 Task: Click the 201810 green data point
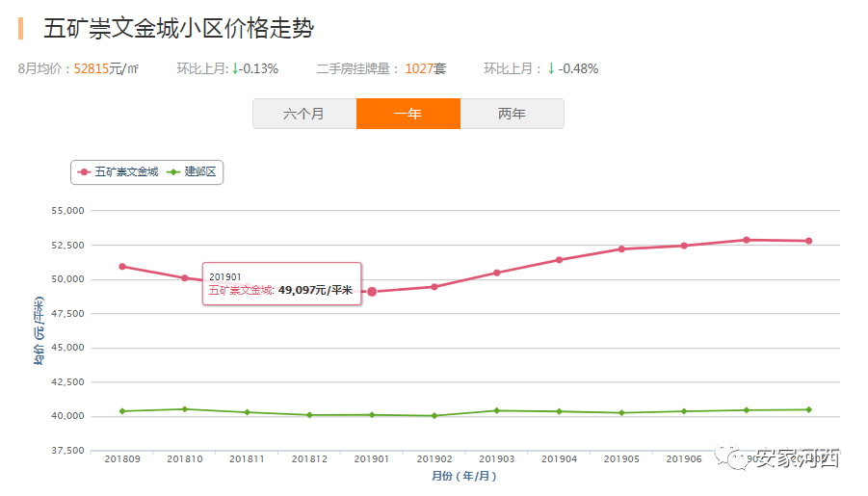click(x=185, y=409)
